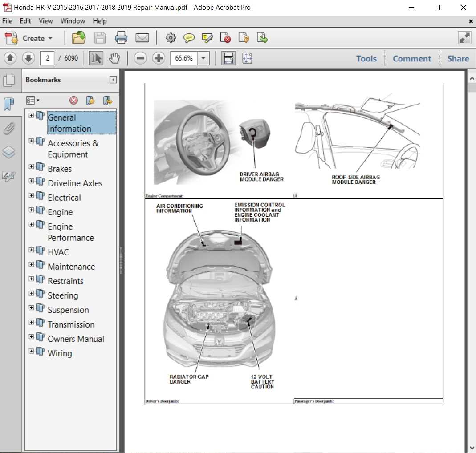Close the document with menu bar X
This screenshot has height=453, width=476.
[471, 21]
